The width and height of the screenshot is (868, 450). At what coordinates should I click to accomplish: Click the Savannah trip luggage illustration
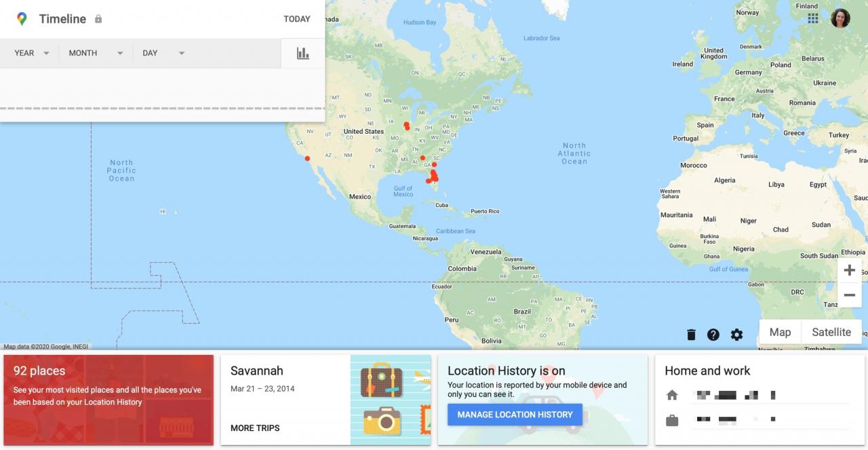[391, 400]
